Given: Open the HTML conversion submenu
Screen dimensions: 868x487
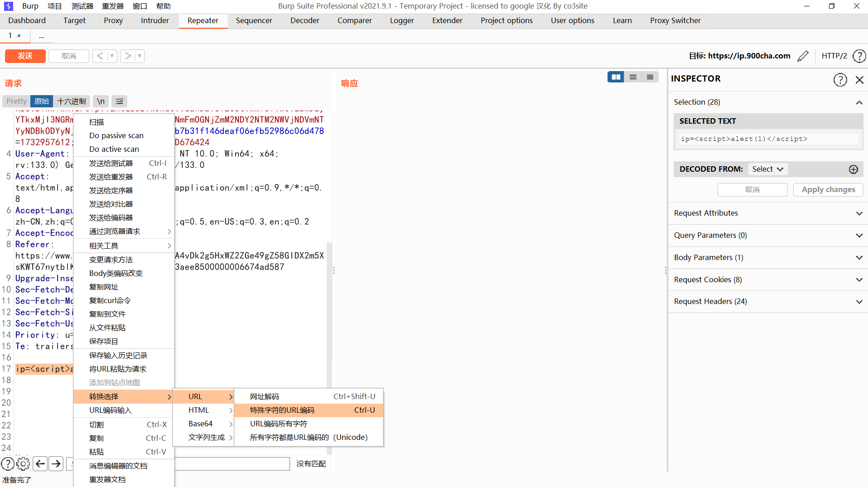Looking at the screenshot, I should pos(203,410).
